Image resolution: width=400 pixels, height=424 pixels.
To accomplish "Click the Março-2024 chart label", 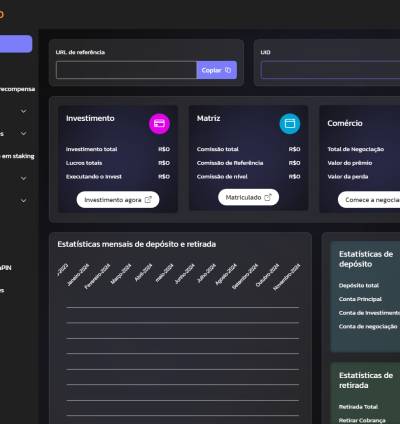I will tap(121, 274).
